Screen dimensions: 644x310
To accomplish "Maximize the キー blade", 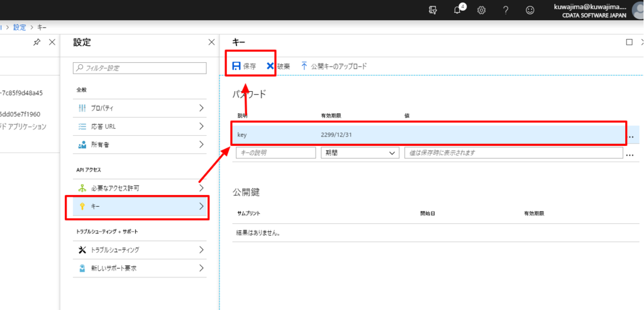I will (x=629, y=42).
